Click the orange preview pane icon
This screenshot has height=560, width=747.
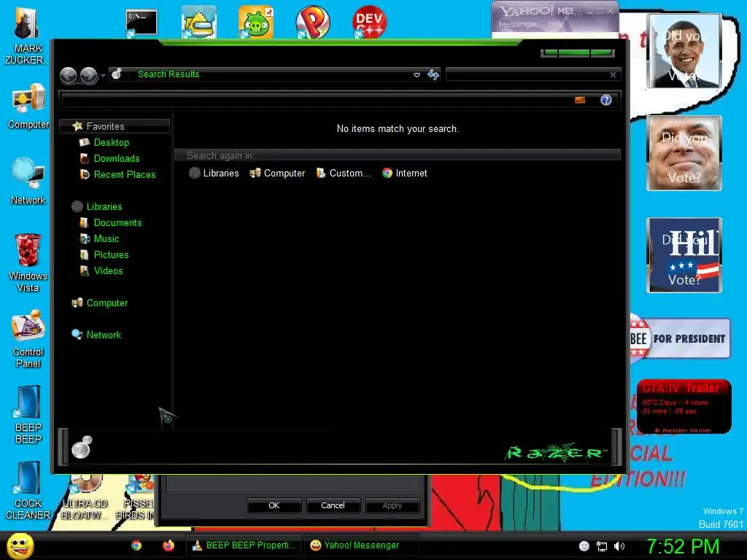coord(580,100)
